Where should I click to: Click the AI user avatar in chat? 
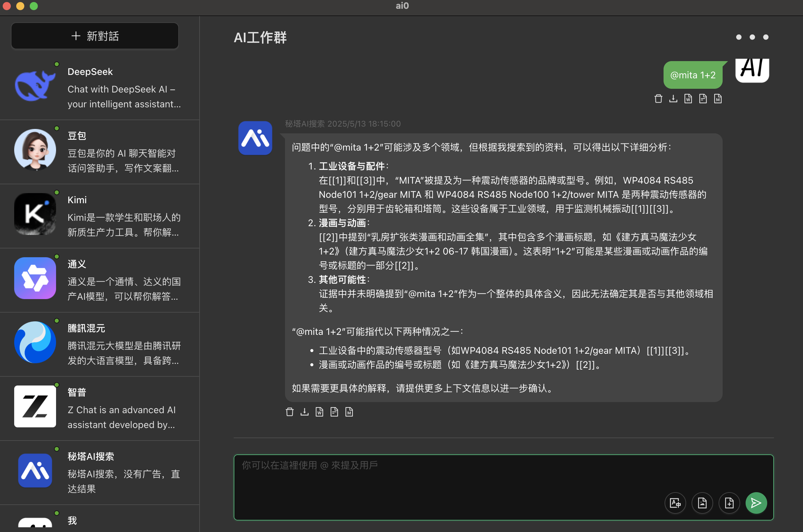(x=752, y=70)
